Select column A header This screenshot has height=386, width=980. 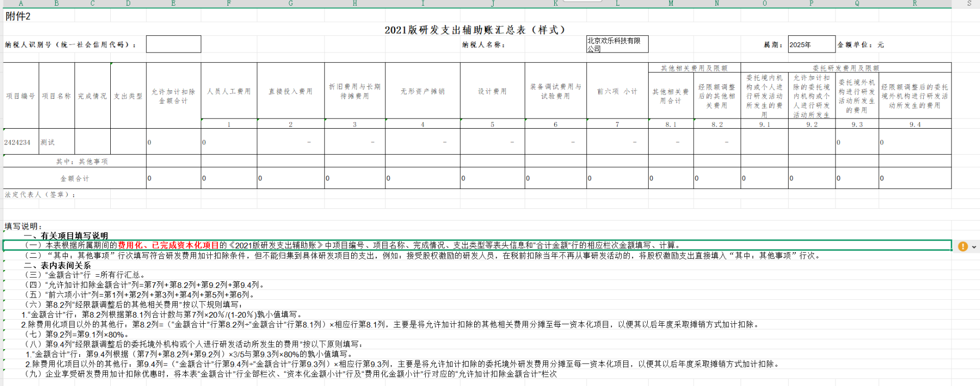click(21, 4)
